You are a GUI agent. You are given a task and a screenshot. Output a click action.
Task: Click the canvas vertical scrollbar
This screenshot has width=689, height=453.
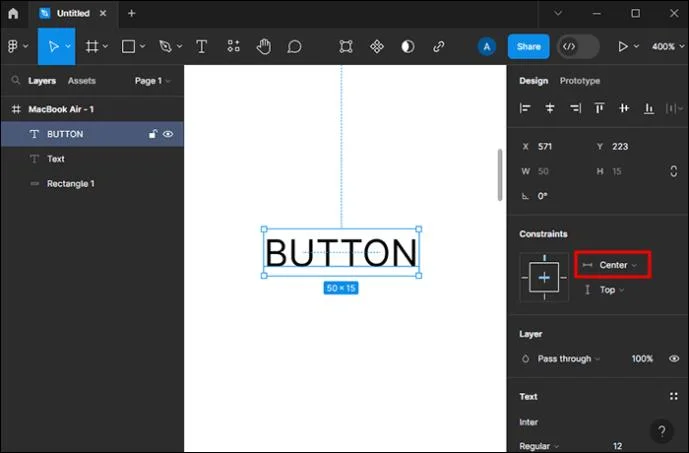point(500,175)
